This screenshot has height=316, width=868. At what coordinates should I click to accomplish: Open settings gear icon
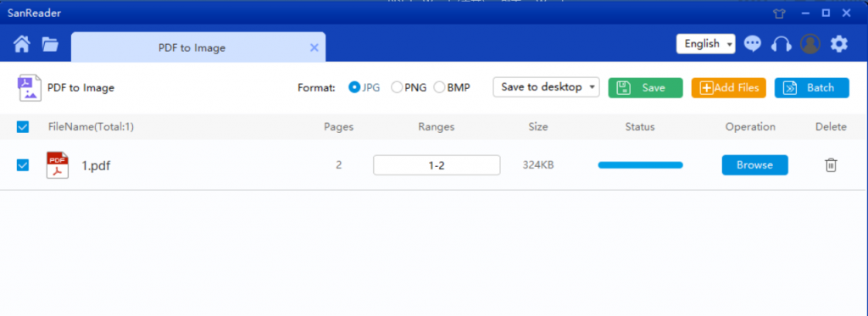(x=839, y=44)
